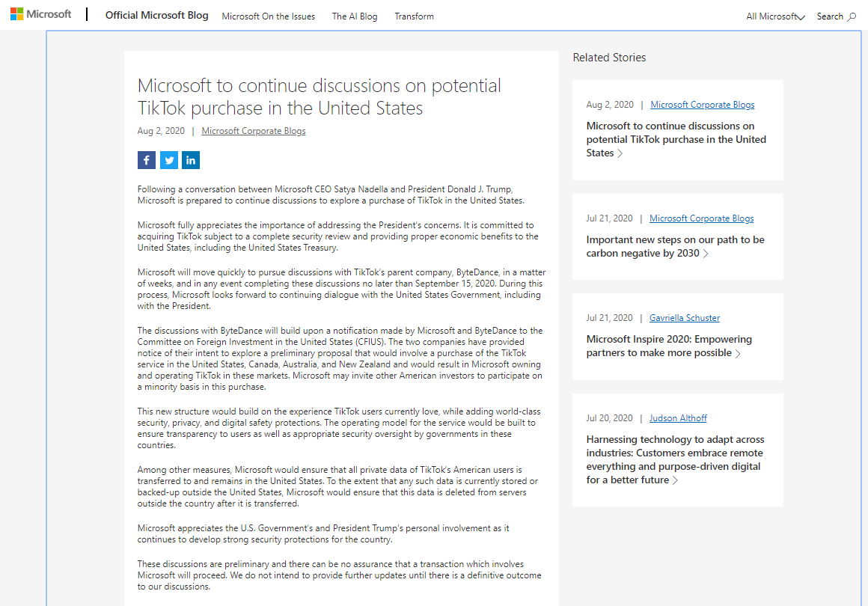Go to The AI Blog
Screen dimensions: 868x606
pyautogui.click(x=355, y=16)
